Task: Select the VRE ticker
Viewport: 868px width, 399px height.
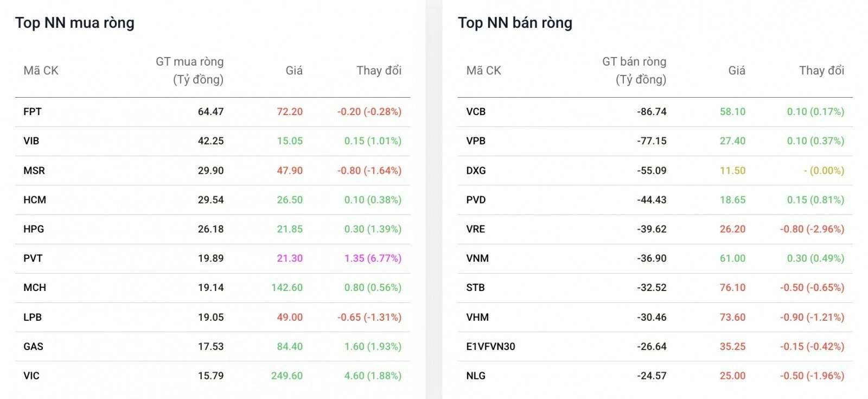Action: (476, 229)
